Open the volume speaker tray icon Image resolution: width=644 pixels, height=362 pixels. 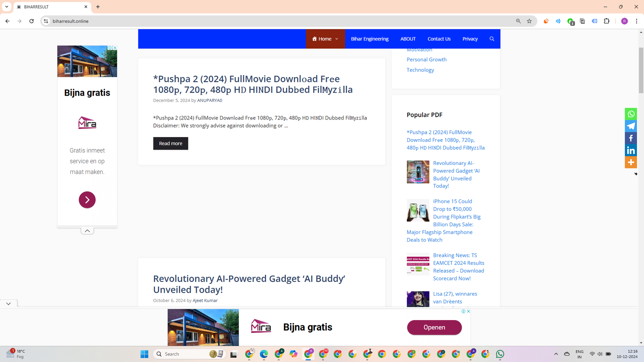point(600,354)
